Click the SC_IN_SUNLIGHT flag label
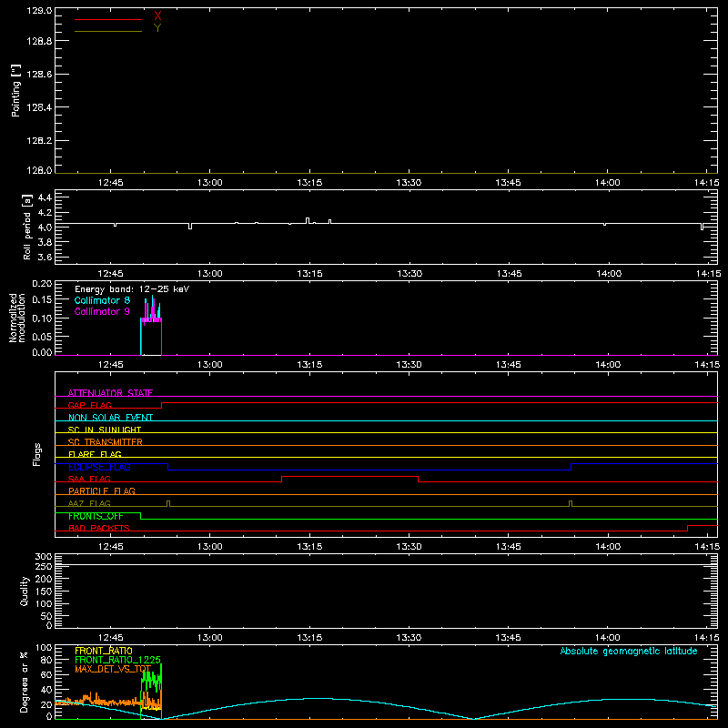This screenshot has height=728, width=728. point(105,430)
